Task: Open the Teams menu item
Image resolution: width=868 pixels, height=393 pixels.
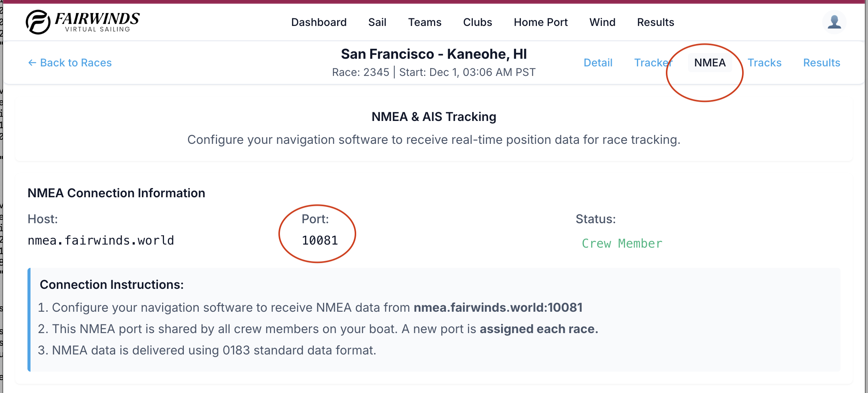Action: pos(424,22)
